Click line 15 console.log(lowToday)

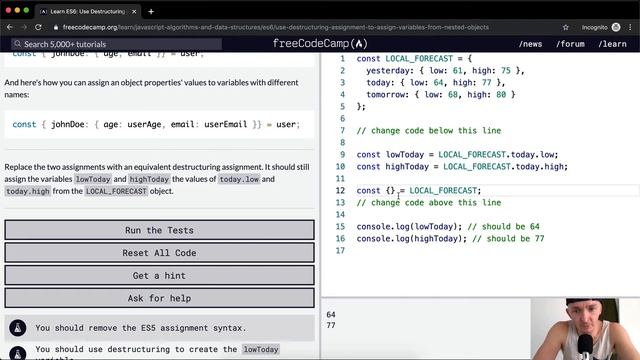click(409, 227)
